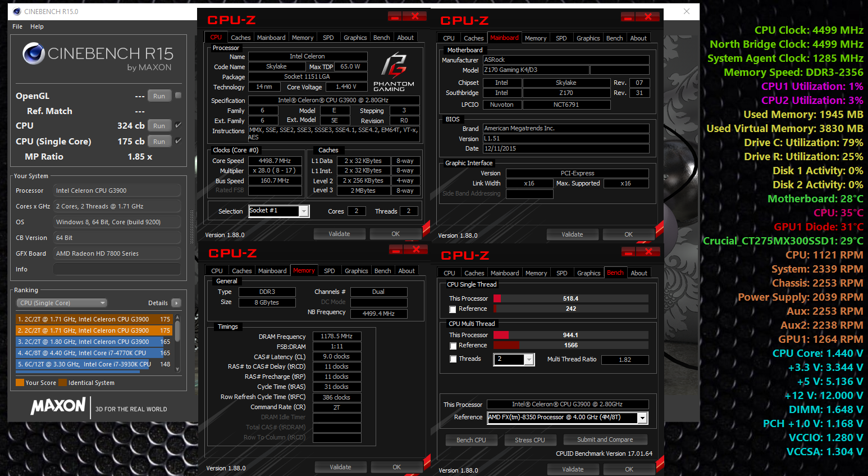Screen dimensions: 868x476
Task: Click the single thread This Processor 518.4 bar
Action: (571, 298)
